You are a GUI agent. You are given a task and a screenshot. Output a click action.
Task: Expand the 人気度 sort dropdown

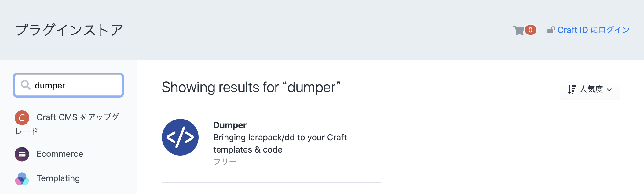coord(590,89)
